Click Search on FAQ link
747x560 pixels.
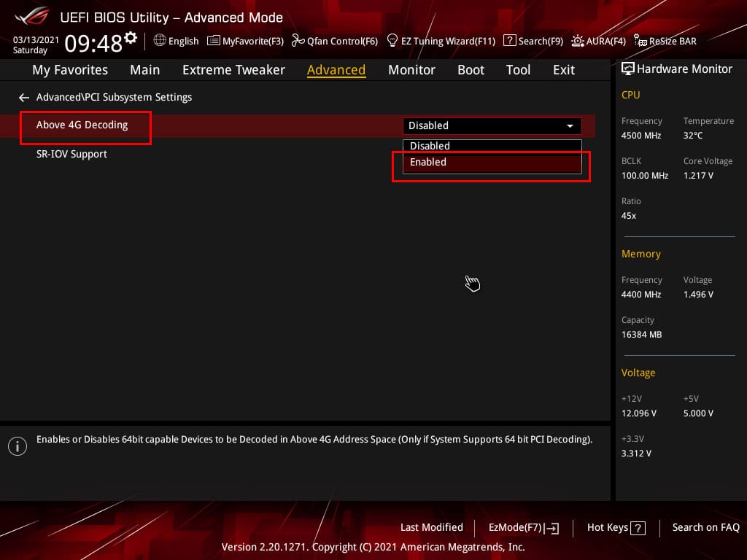(705, 528)
